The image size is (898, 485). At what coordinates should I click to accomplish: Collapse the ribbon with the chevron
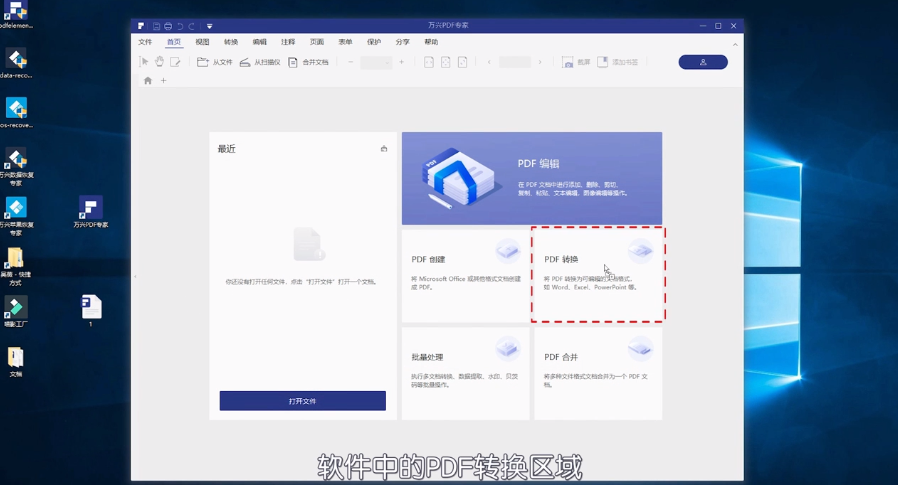point(735,44)
